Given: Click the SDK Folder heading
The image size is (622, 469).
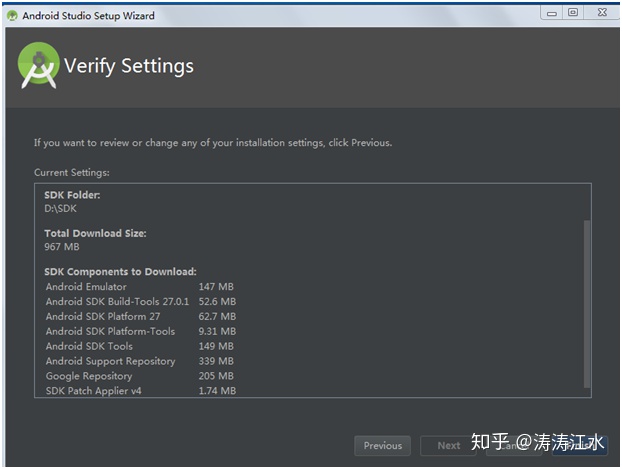Looking at the screenshot, I should [x=72, y=195].
